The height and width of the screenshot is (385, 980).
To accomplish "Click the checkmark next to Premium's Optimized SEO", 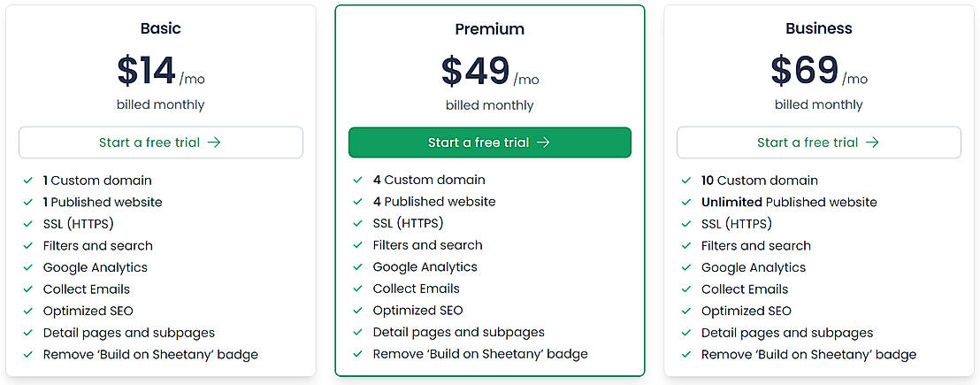I will pyautogui.click(x=358, y=311).
